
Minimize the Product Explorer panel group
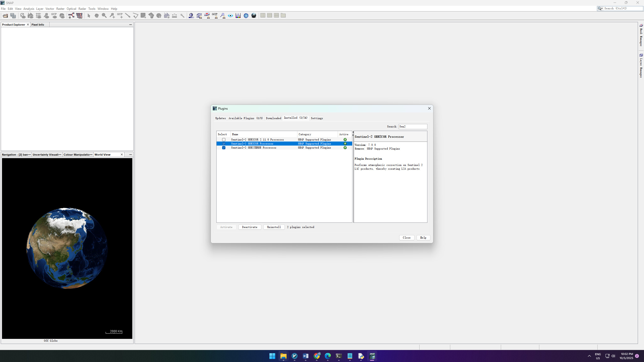tap(130, 25)
